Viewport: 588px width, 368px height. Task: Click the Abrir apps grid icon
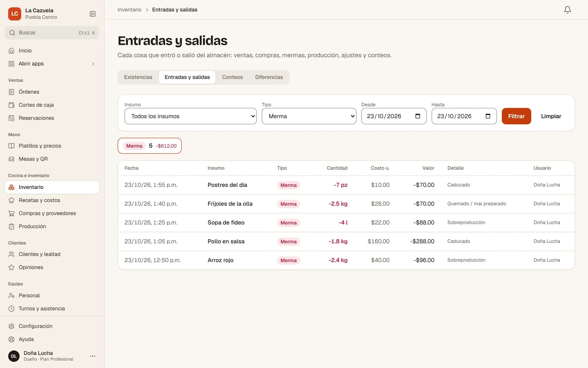coord(11,64)
